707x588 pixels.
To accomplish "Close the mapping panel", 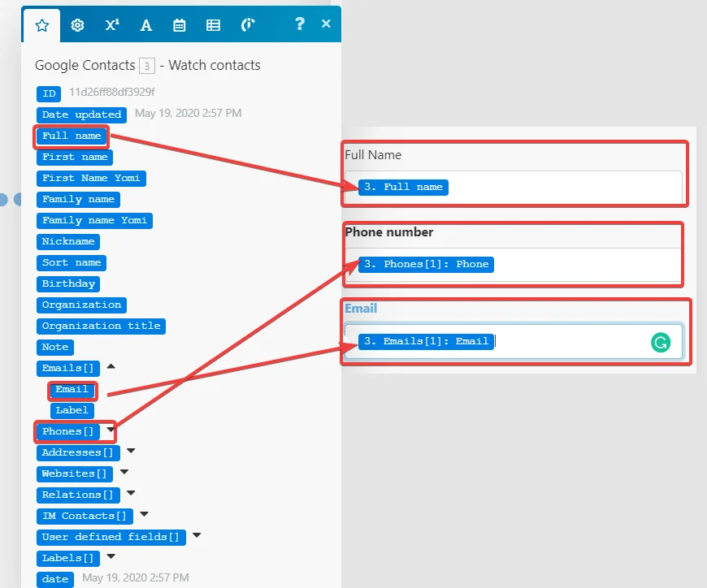I will point(326,24).
